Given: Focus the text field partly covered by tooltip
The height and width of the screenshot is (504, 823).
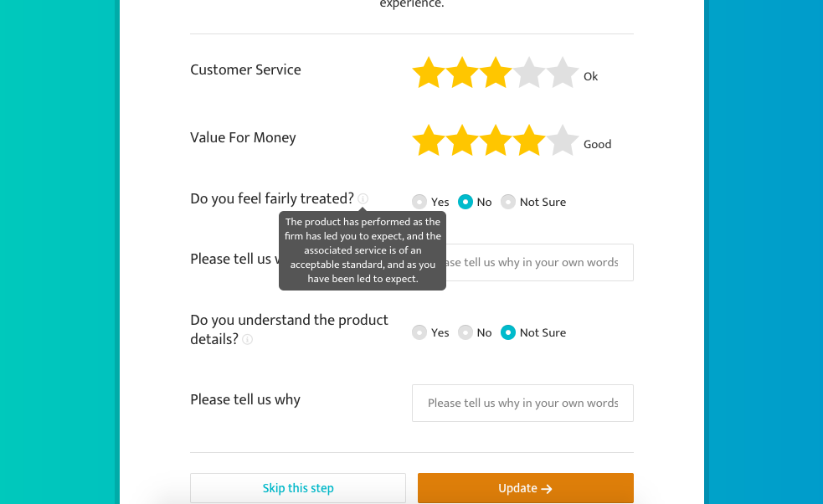Looking at the screenshot, I should 539,263.
